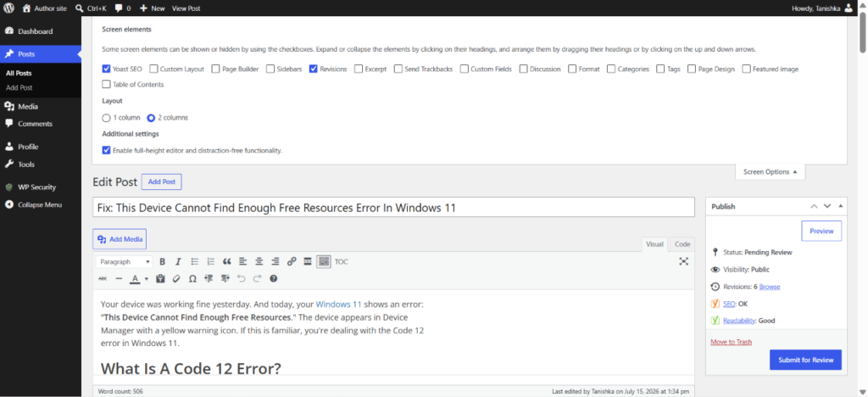Align text right

click(x=275, y=262)
